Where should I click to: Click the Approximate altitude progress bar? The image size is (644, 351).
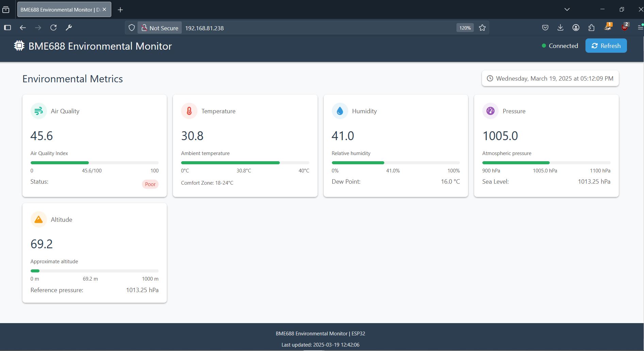click(x=95, y=271)
